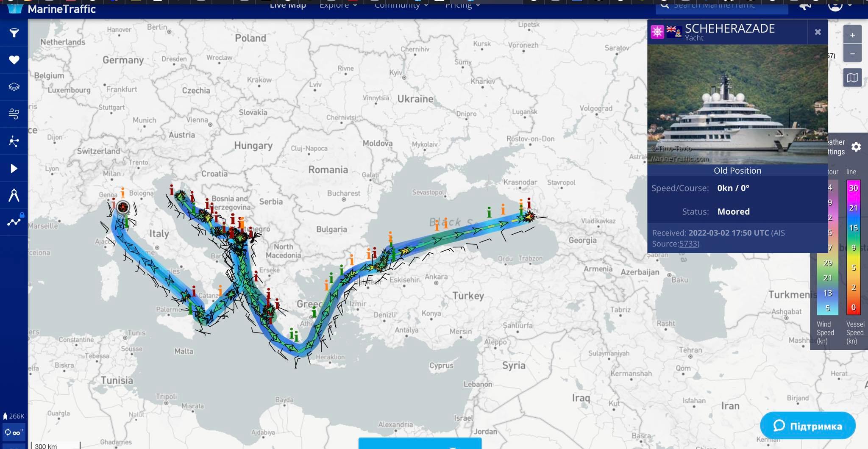Screen dimensions: 868x449
Task: Zoom out the map with minus button
Action: point(852,54)
